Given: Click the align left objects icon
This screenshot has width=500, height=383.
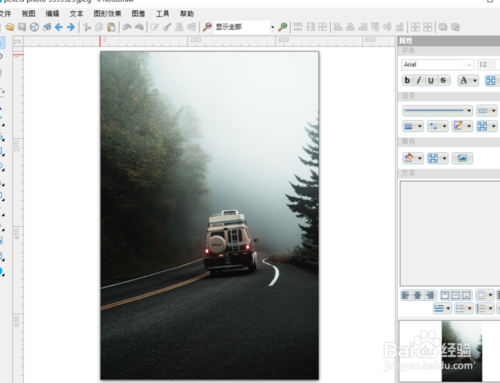Looking at the screenshot, I should tap(338, 27).
